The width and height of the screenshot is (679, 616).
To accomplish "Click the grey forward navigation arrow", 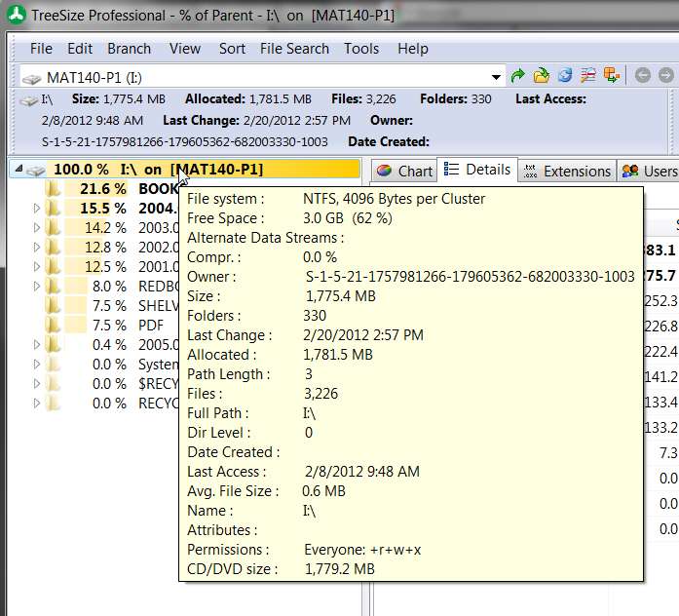I will pyautogui.click(x=665, y=76).
